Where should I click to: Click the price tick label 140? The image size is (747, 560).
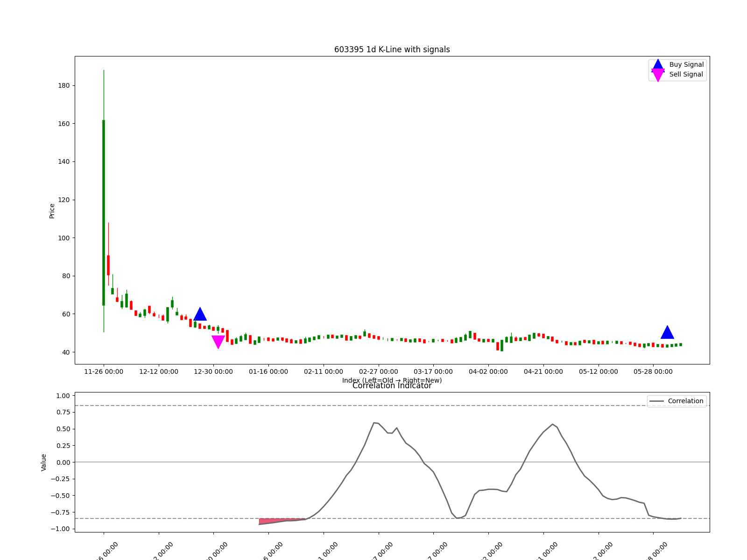64,161
